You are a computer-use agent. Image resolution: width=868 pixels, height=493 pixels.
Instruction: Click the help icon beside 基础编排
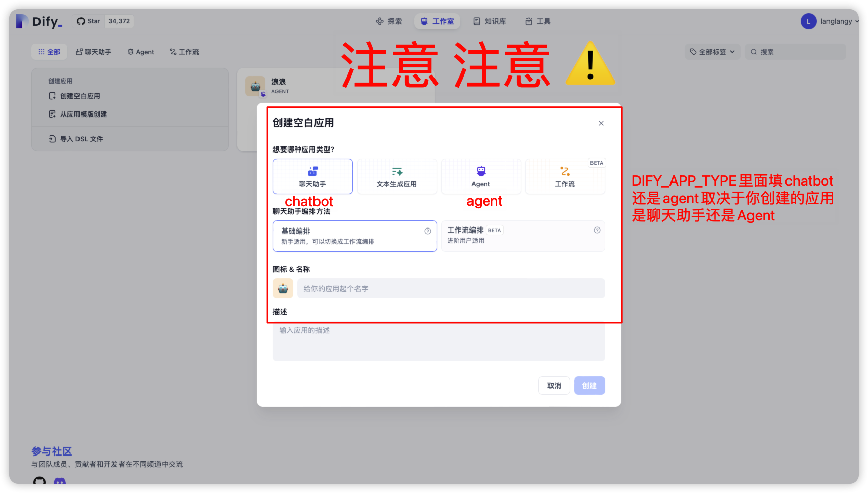click(x=427, y=230)
